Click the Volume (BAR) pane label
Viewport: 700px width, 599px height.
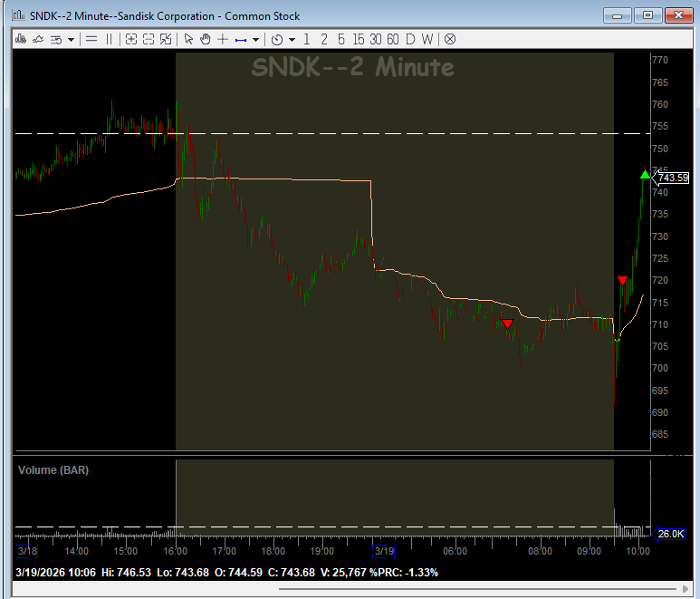(53, 470)
